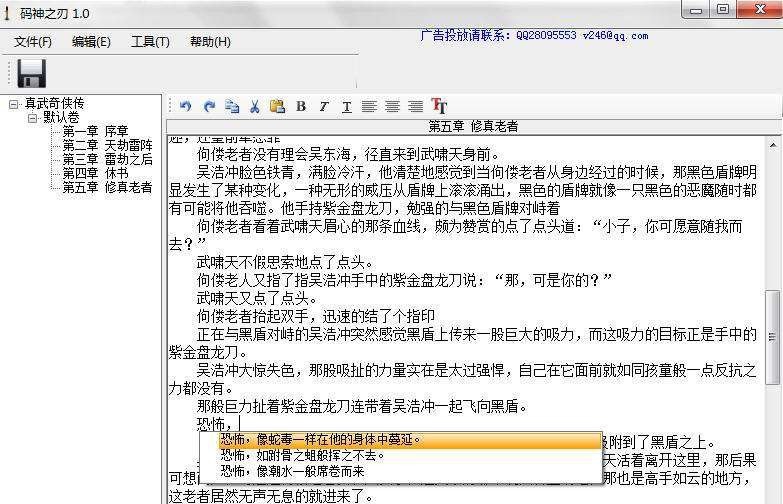The width and height of the screenshot is (783, 504).
Task: Click the advertisement contact link text
Action: coord(534,35)
